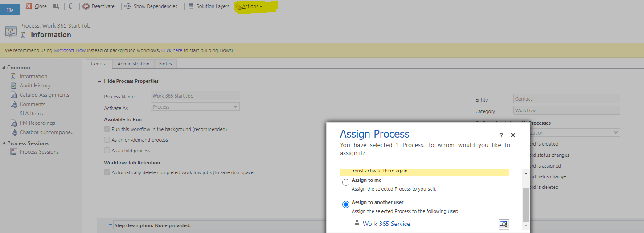
Task: Click the help question mark in Assign Process dialog
Action: (x=501, y=135)
